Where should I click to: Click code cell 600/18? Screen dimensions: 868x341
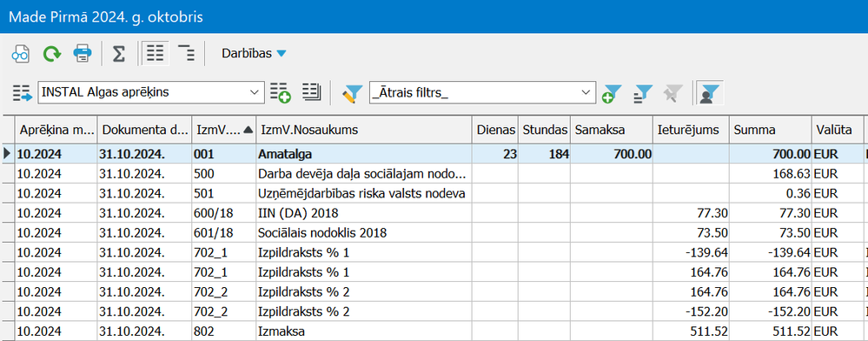pyautogui.click(x=223, y=213)
